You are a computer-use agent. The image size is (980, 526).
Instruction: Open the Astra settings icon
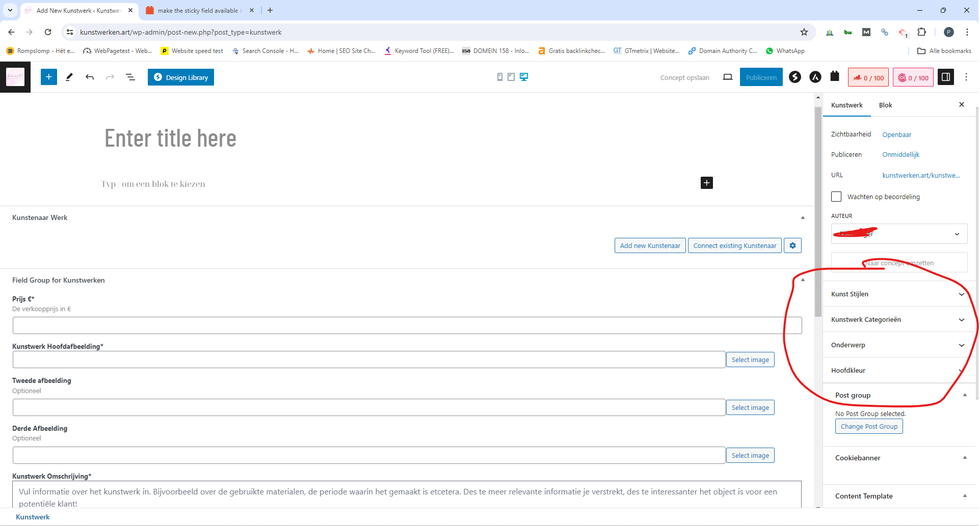pos(815,77)
